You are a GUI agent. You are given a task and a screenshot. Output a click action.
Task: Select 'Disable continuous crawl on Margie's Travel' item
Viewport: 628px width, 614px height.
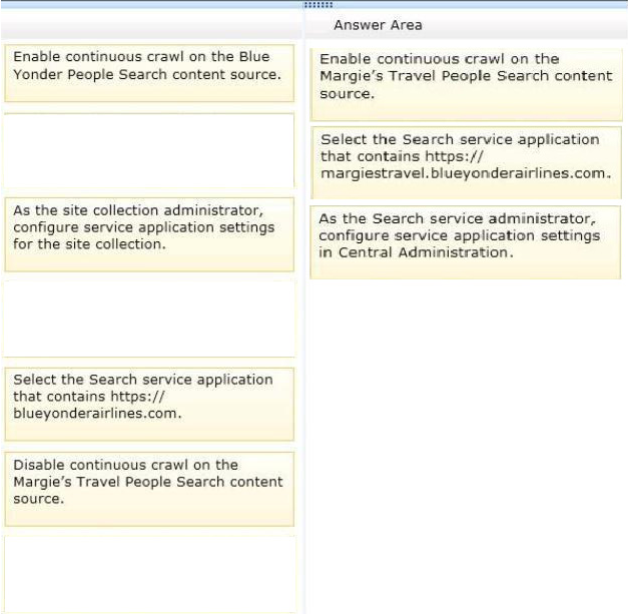click(149, 489)
